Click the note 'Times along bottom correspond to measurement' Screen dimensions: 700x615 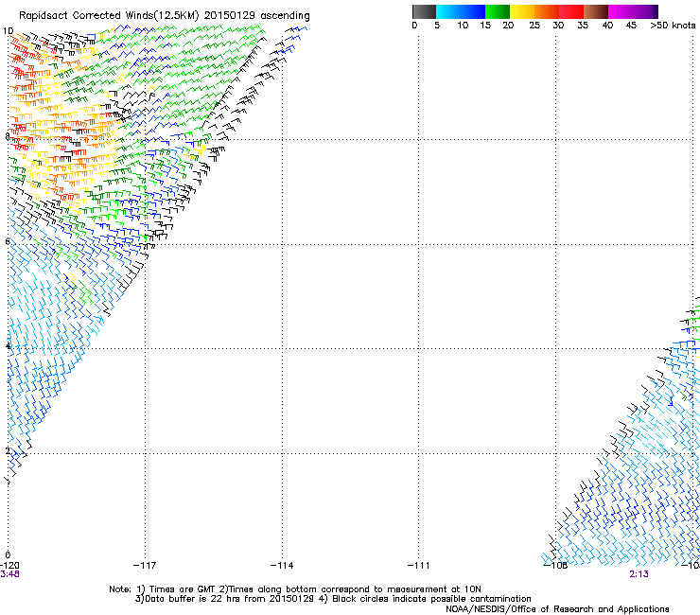tap(339, 589)
